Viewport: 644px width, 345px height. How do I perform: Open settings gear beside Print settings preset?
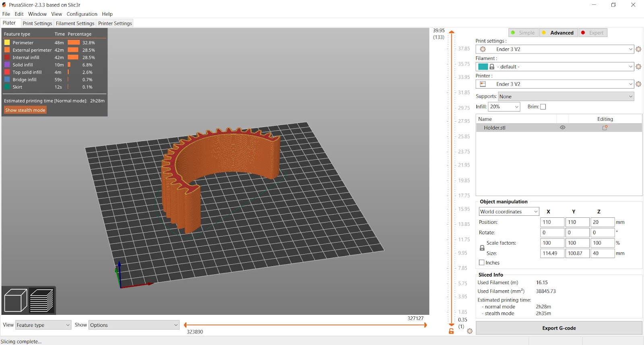pos(638,49)
